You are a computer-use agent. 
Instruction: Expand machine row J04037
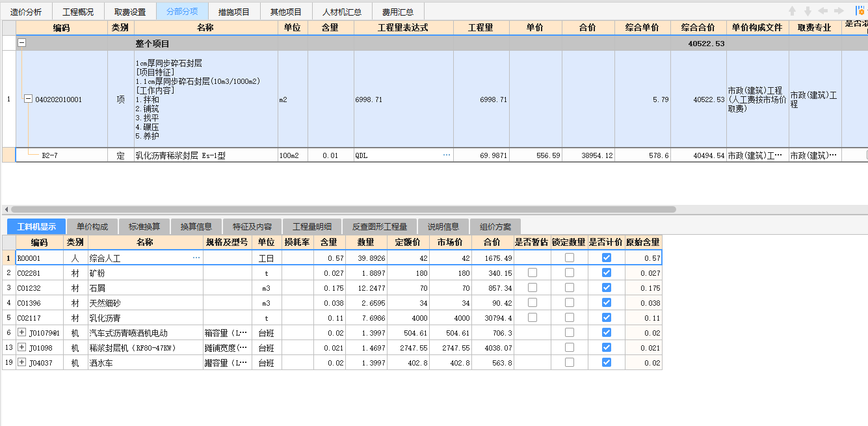(x=22, y=362)
